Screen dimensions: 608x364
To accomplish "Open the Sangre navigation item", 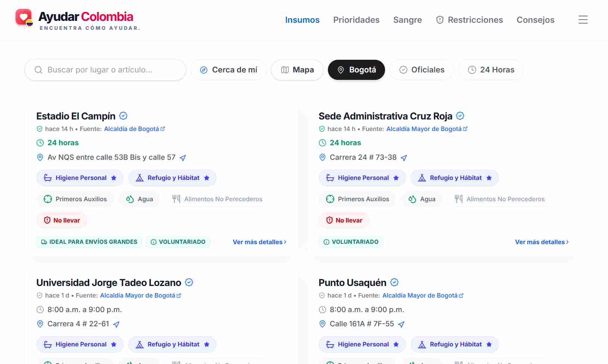I will pos(407,20).
